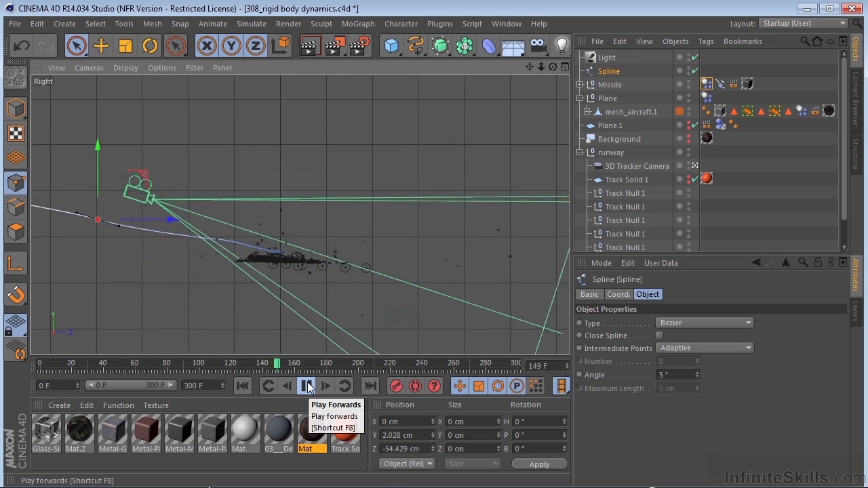
Task: Open the MoGraph menu
Action: (x=358, y=24)
